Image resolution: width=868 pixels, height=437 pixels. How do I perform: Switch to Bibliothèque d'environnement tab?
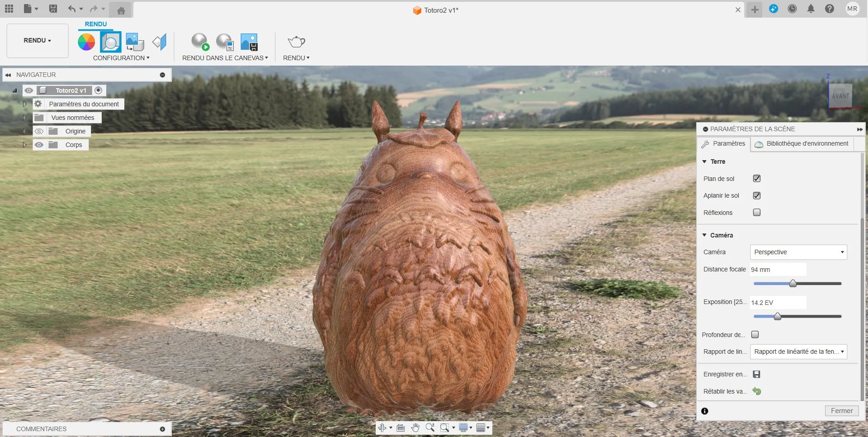(802, 144)
